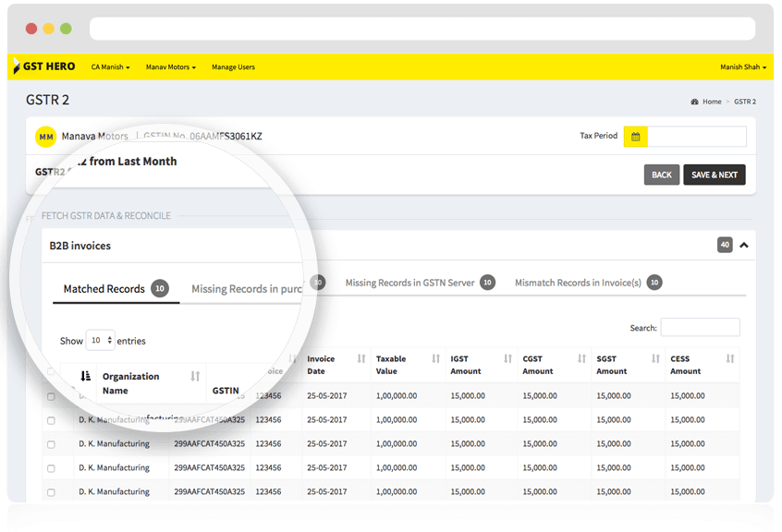Click D. K. Manufacturing in the last row
This screenshot has width=782, height=532.
115,491
